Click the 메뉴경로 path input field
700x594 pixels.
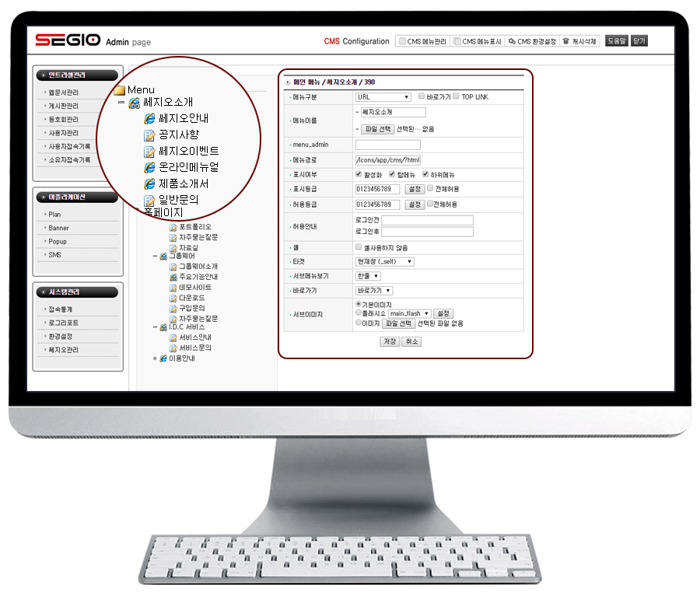387,159
